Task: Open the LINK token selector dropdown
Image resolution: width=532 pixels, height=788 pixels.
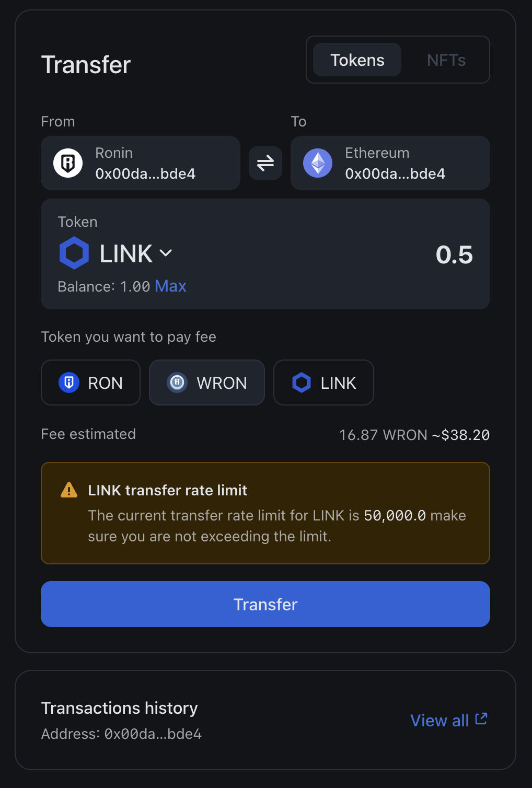Action: [136, 254]
